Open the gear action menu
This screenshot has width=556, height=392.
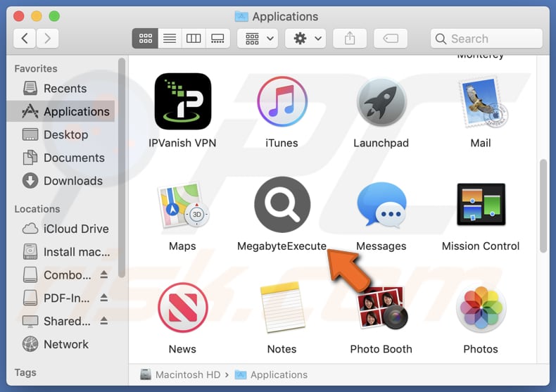[x=305, y=38]
